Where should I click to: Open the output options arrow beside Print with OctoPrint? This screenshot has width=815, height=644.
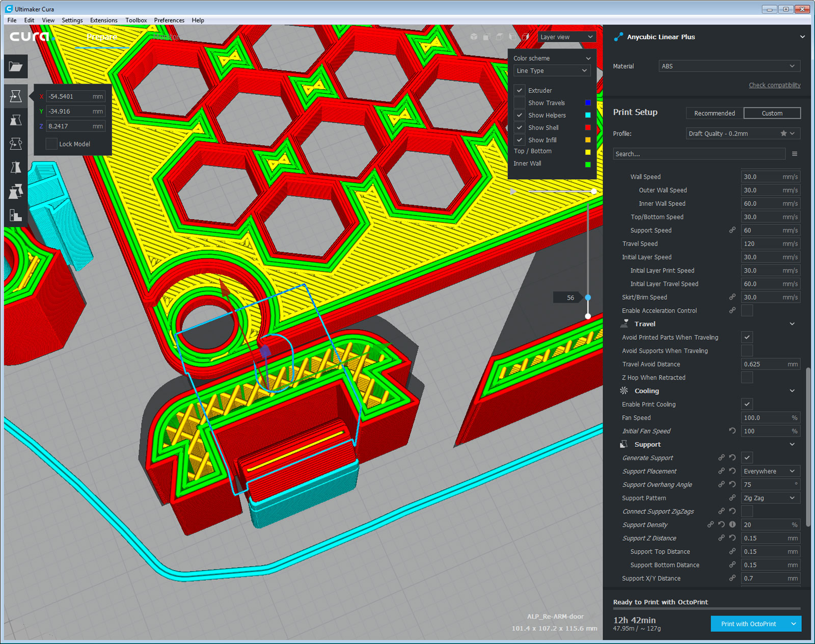[x=794, y=624]
